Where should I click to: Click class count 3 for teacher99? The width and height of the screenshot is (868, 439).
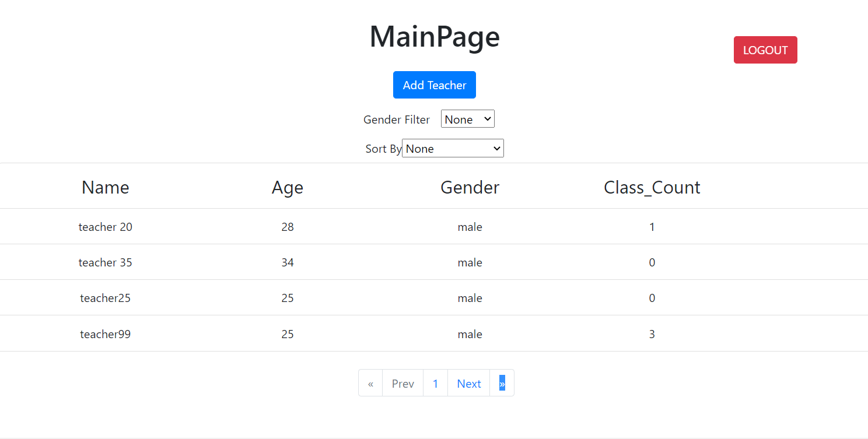coord(652,334)
